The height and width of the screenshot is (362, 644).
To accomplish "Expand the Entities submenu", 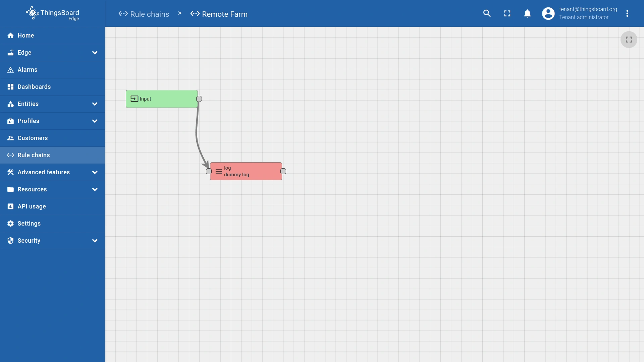I will pos(95,104).
